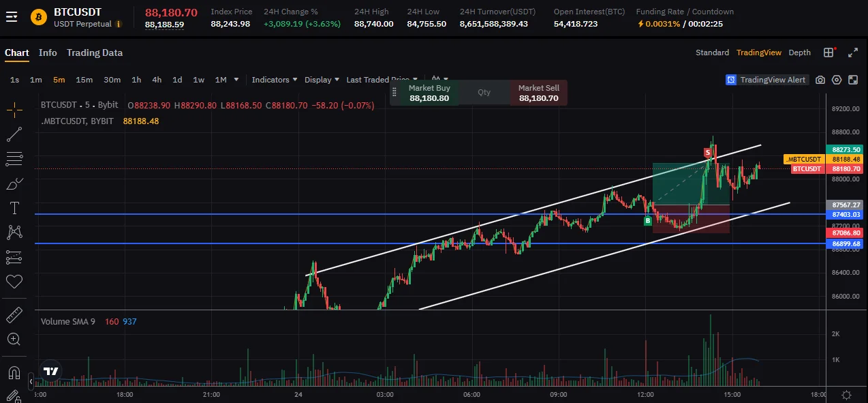Set interval to 1h
868x403 pixels.
pyautogui.click(x=136, y=80)
